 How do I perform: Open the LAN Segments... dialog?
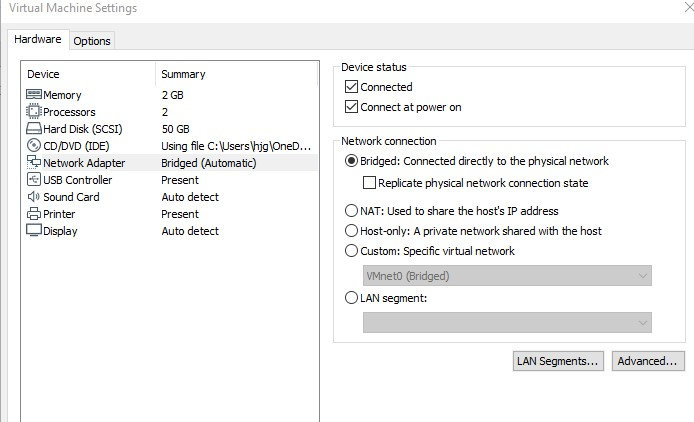tap(557, 360)
